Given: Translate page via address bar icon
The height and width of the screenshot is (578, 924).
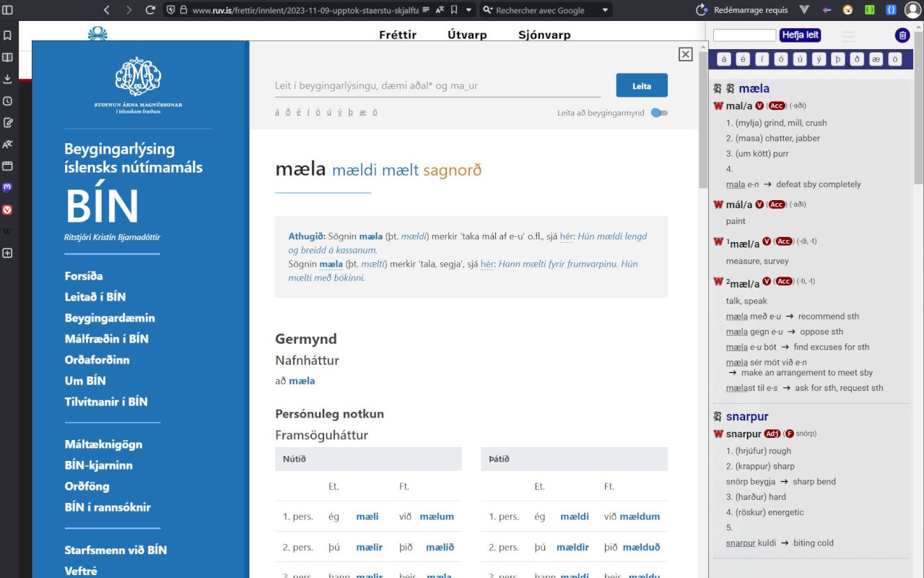Looking at the screenshot, I should tap(440, 10).
